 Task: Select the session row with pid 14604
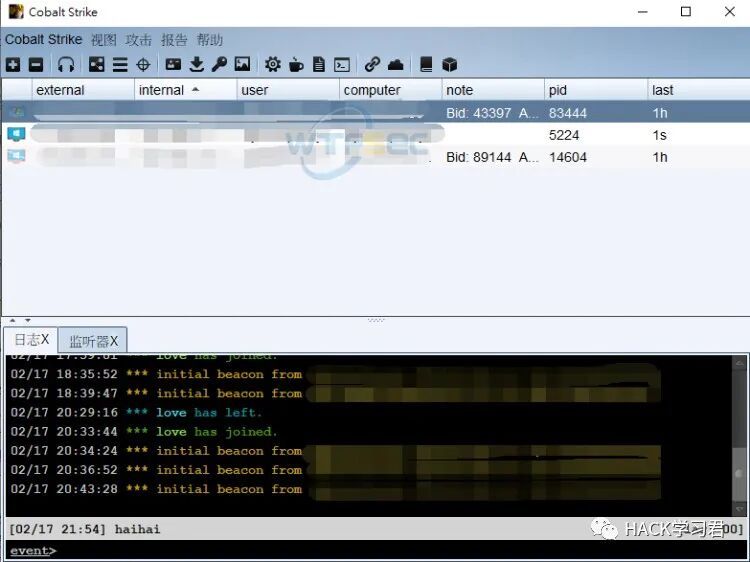click(x=376, y=156)
